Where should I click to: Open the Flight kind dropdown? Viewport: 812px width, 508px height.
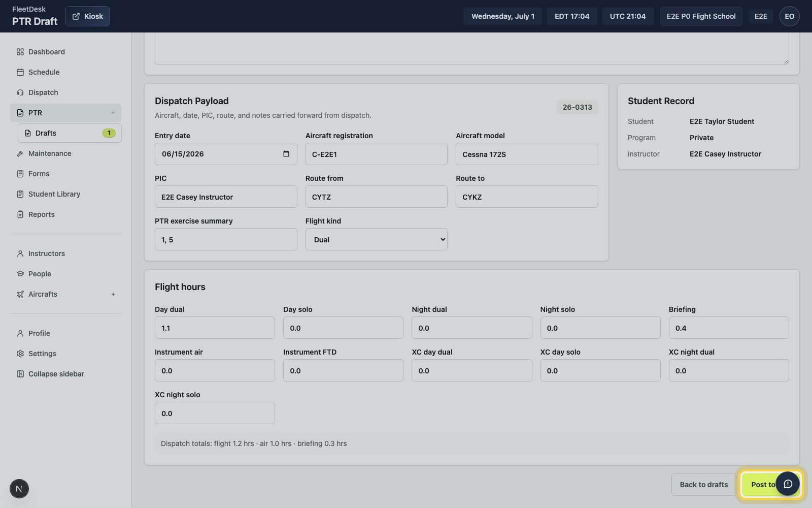(x=376, y=239)
